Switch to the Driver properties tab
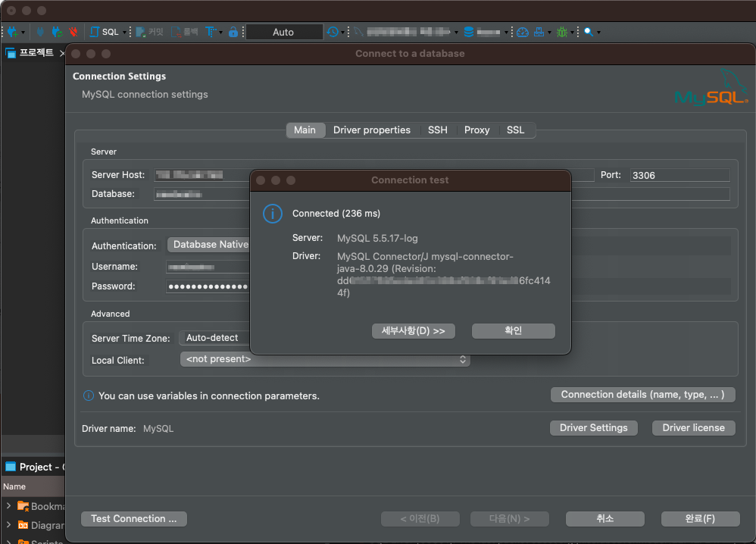756x544 pixels. pyautogui.click(x=371, y=130)
